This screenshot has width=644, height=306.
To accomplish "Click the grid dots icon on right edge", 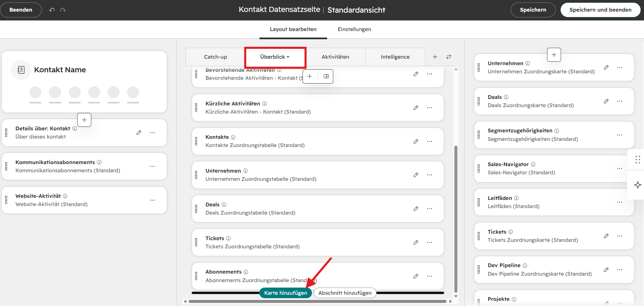I will click(x=638, y=159).
